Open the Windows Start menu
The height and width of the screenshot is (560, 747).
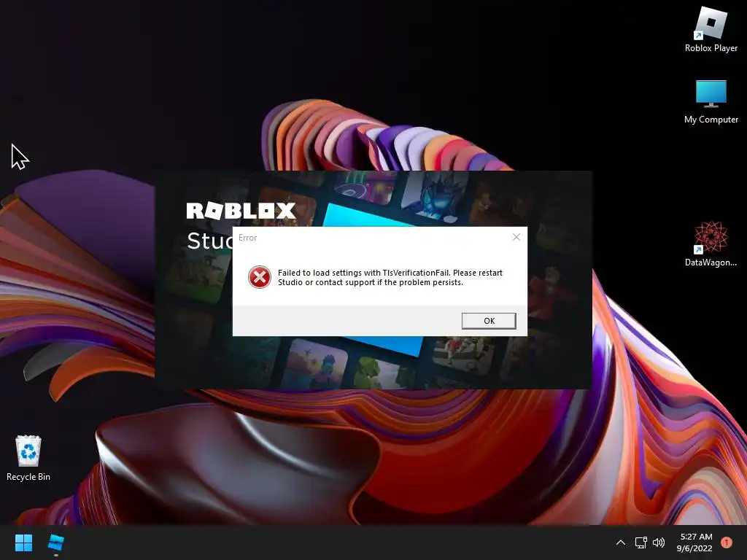[23, 542]
